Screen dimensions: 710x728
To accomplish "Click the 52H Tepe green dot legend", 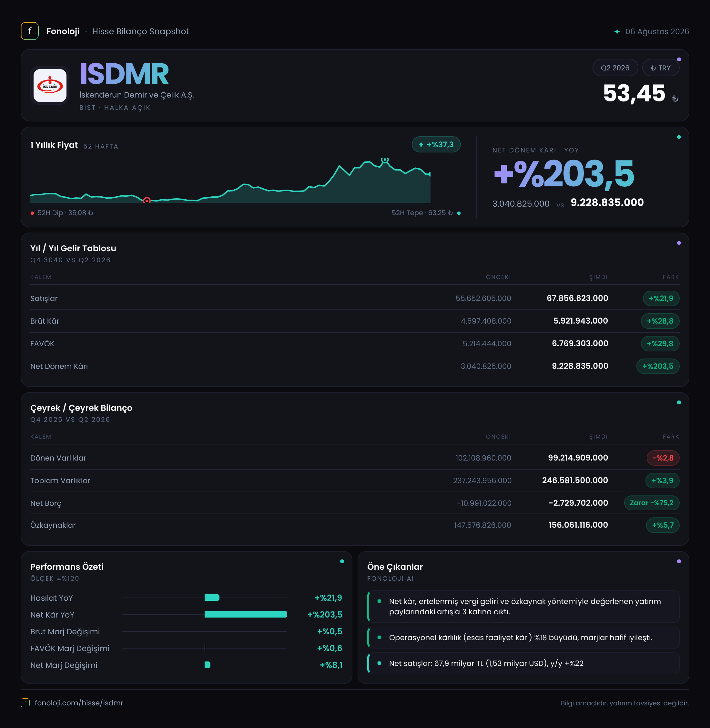I will pos(459,213).
